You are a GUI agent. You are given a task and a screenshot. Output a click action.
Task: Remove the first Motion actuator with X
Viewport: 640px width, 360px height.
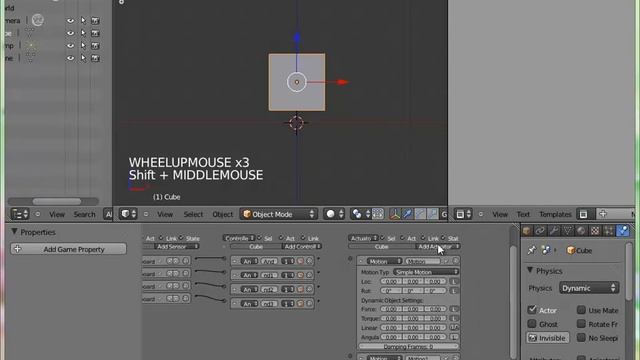(x=455, y=261)
